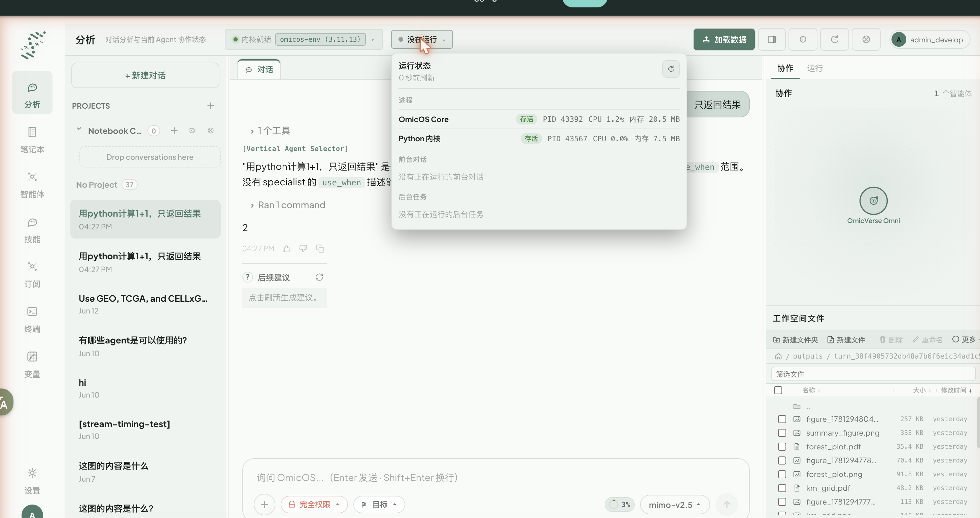Open 设置 settings in sidebar
Viewport: 980px width, 518px height.
pyautogui.click(x=32, y=481)
